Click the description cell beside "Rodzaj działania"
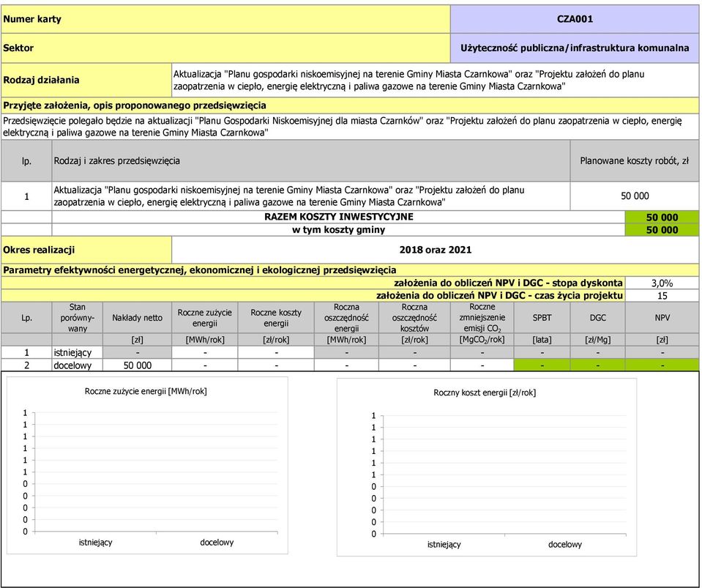This screenshot has height=588, width=702. [x=435, y=80]
